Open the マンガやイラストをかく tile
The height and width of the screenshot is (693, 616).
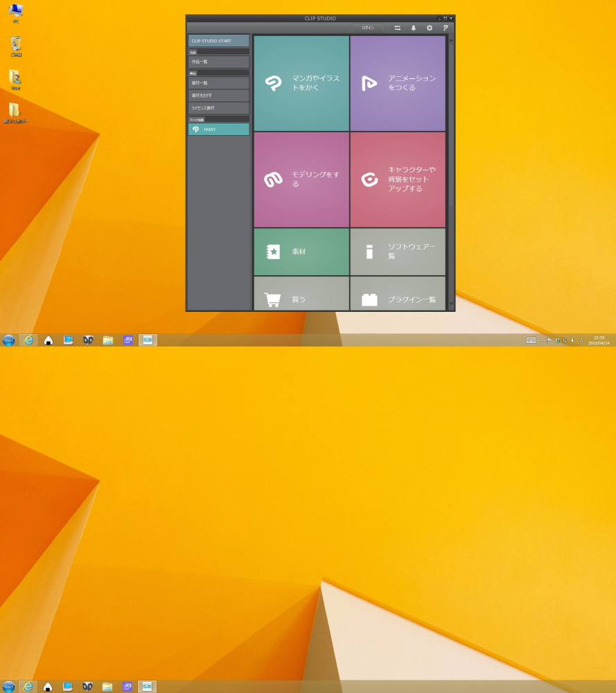tap(301, 83)
